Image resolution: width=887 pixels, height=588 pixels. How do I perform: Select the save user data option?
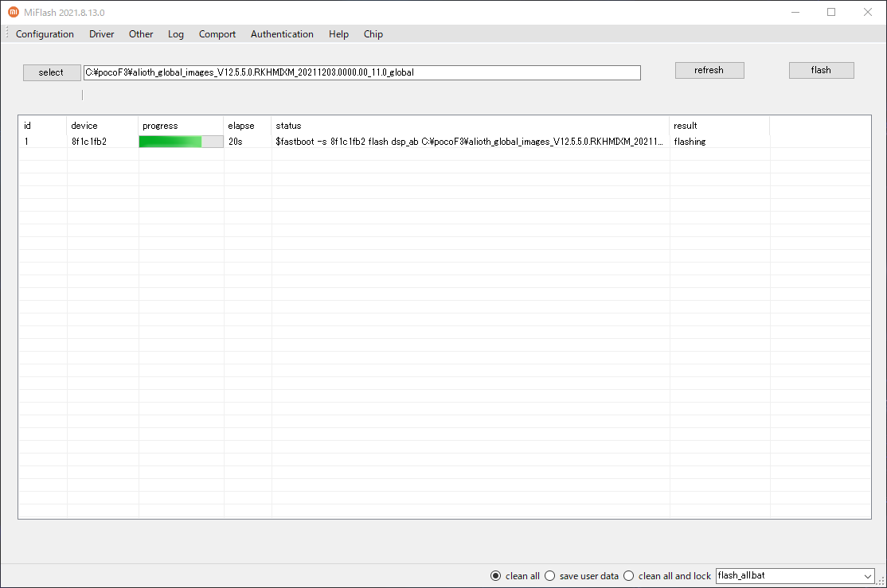[581, 575]
